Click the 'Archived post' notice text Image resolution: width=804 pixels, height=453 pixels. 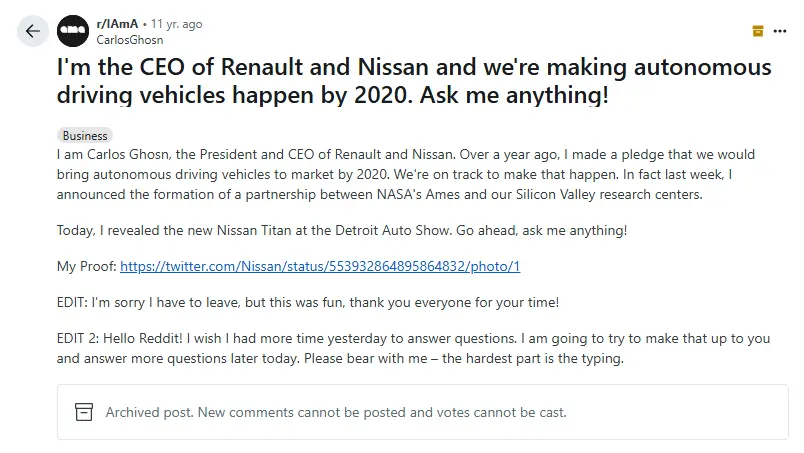336,412
